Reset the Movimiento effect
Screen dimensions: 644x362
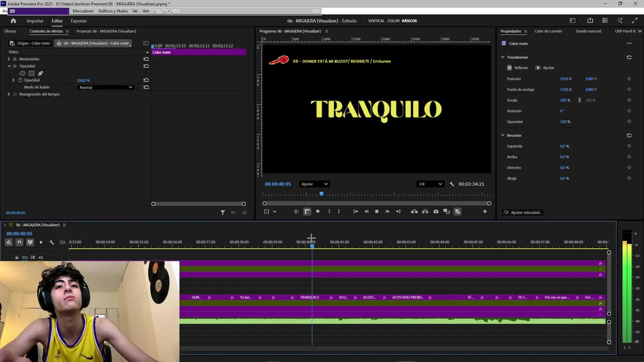click(146, 59)
